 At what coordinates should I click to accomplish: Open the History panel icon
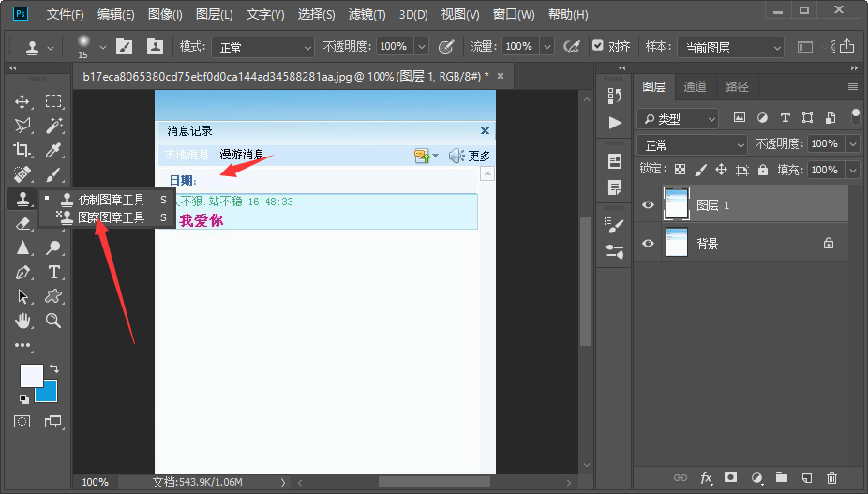615,96
